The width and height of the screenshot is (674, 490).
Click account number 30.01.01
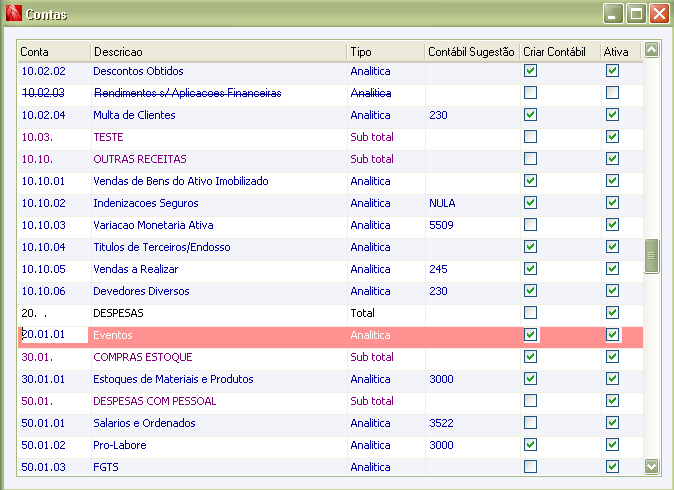point(43,379)
